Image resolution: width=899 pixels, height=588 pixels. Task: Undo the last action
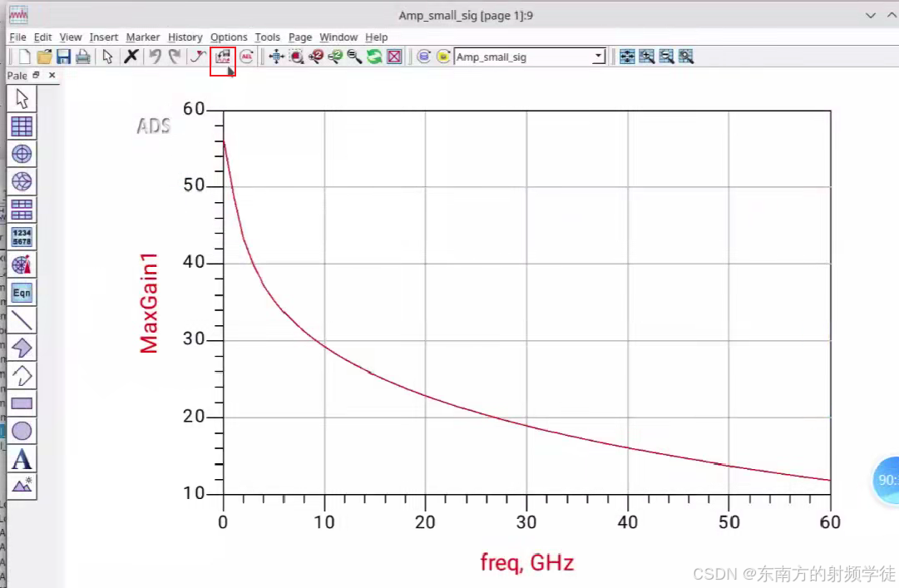tap(155, 57)
